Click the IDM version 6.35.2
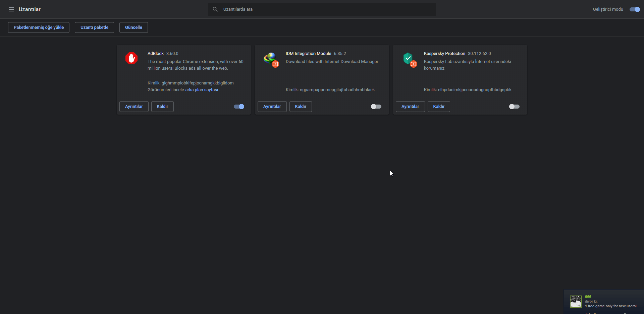Viewport: 644px width, 314px height. pos(340,54)
